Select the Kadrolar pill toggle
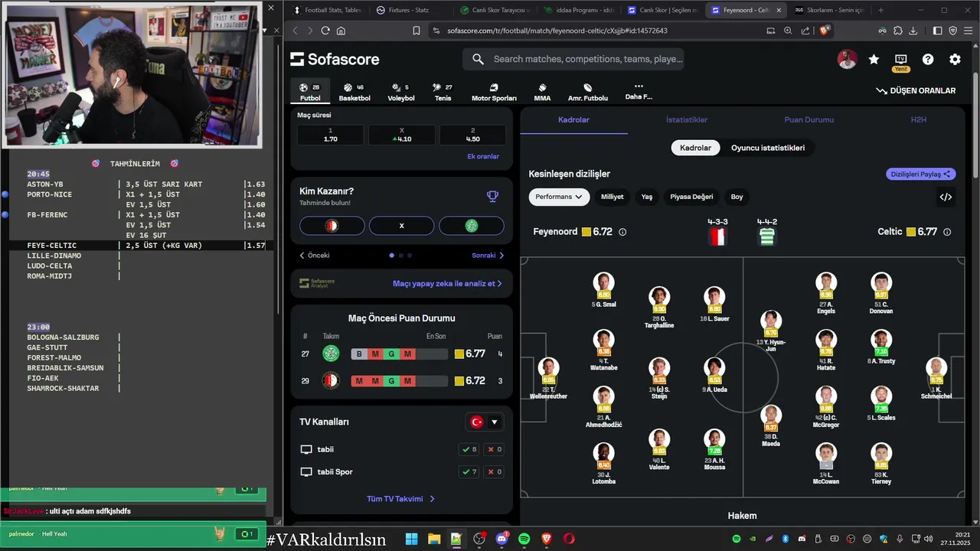Viewport: 980px width, 551px height. click(695, 148)
